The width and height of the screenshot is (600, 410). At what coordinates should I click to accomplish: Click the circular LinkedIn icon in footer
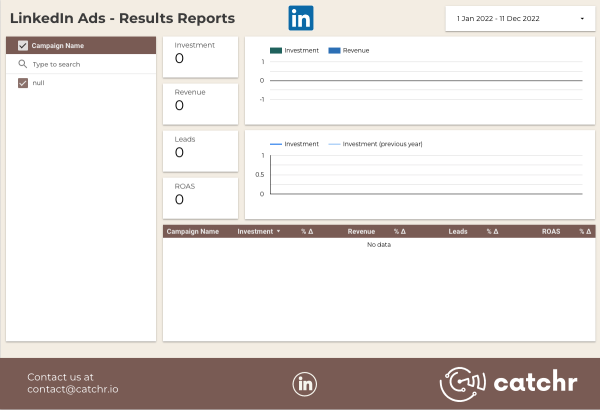pyautogui.click(x=305, y=384)
